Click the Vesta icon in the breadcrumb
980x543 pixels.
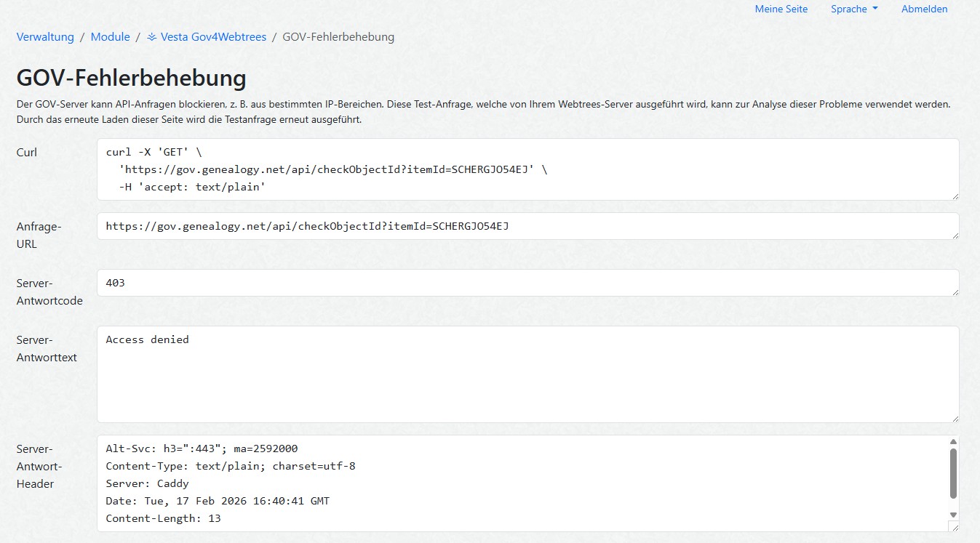coord(152,36)
